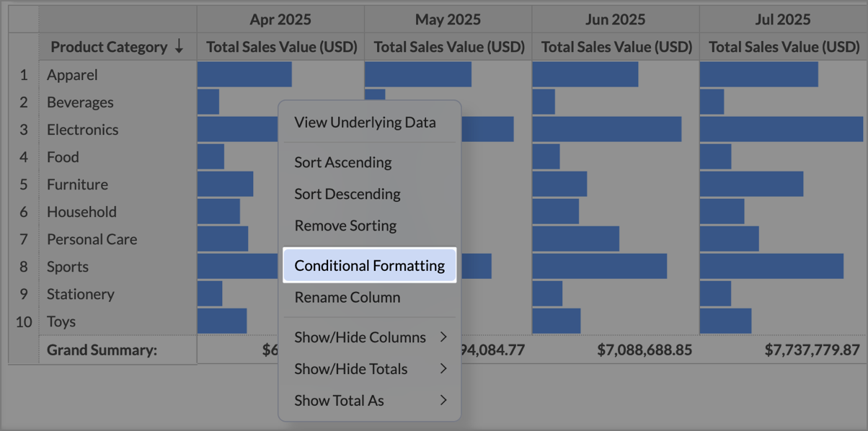Click the Product Category column header
Viewport: 868px width, 431px height.
(109, 48)
